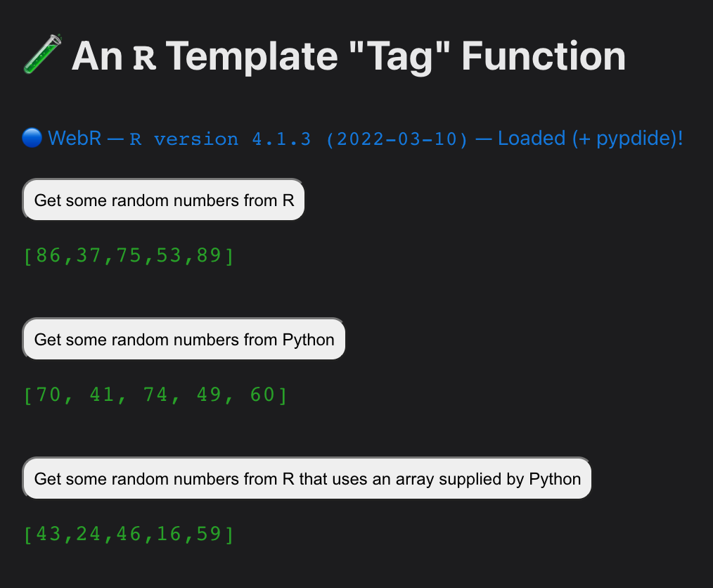Click the stylized R letter in heading

(145, 58)
